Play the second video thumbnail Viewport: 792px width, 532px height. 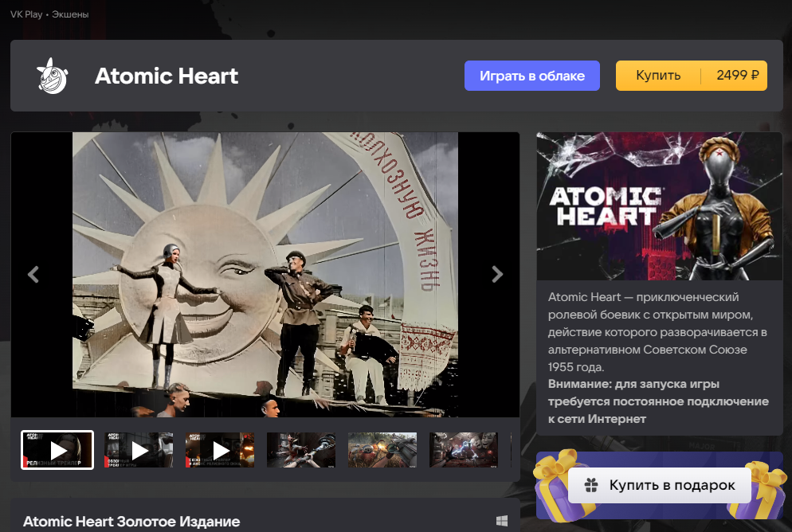point(139,450)
